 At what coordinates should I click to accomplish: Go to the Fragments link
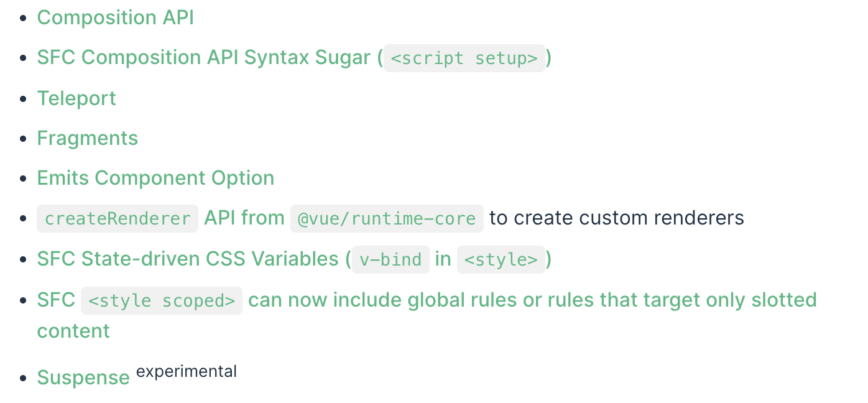pyautogui.click(x=88, y=138)
